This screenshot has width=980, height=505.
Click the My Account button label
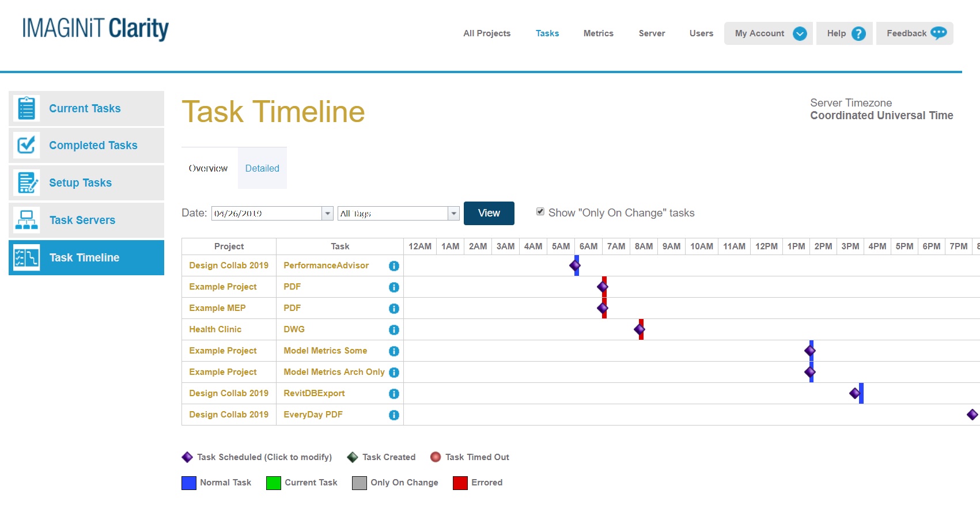759,33
